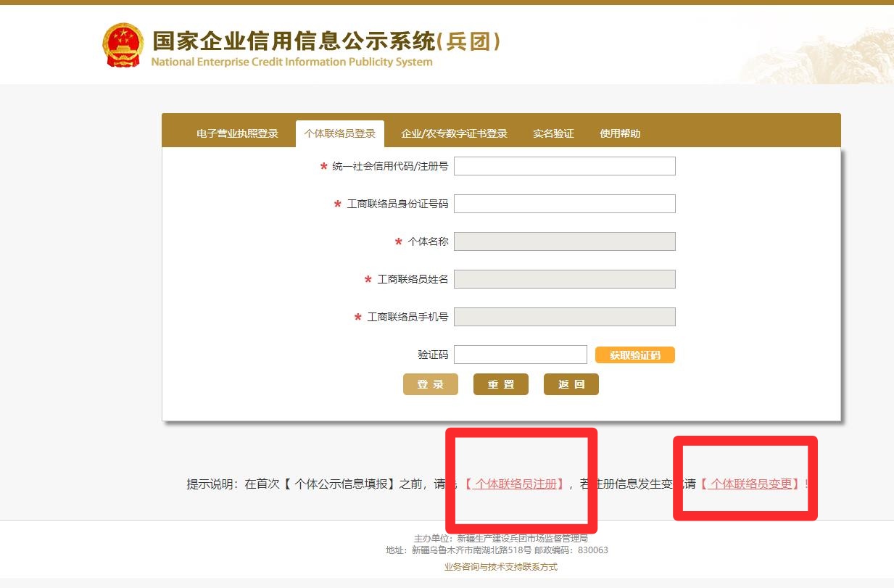Switch to the 电子营业执照登录 tab
The image size is (894, 588).
point(237,133)
